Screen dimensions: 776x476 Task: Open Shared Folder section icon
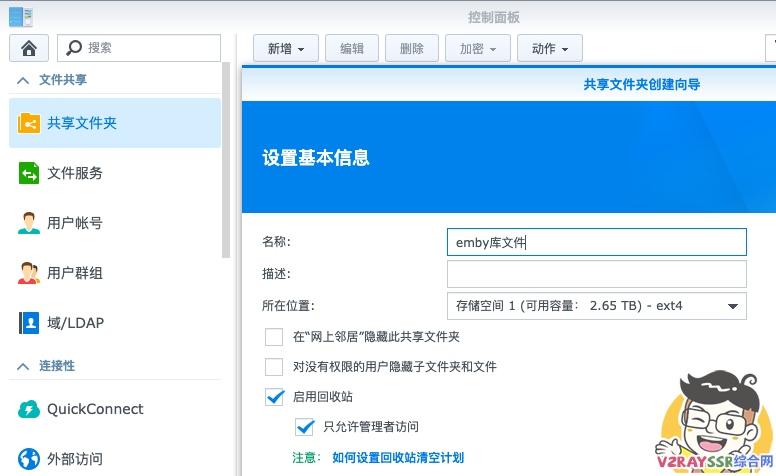pos(29,123)
